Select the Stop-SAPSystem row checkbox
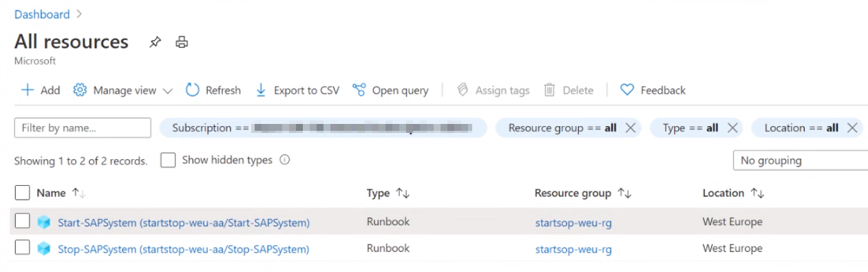Screen dimensions: 868x272 tap(22, 248)
